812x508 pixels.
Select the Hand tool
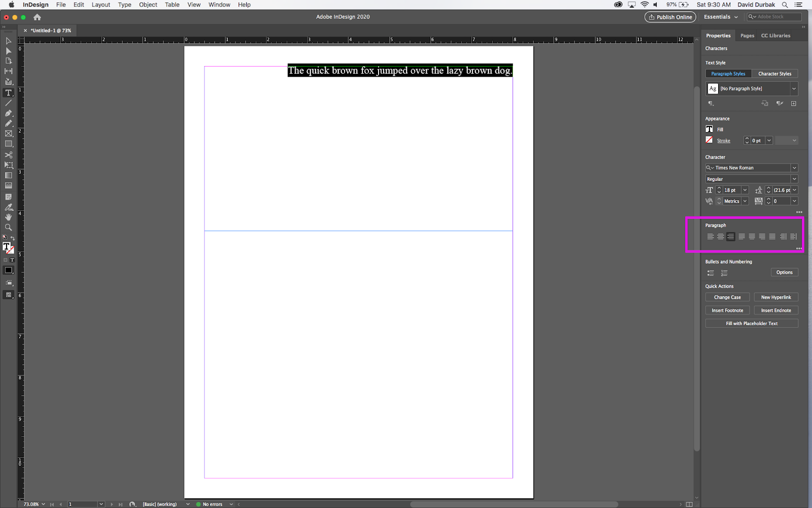tap(8, 217)
